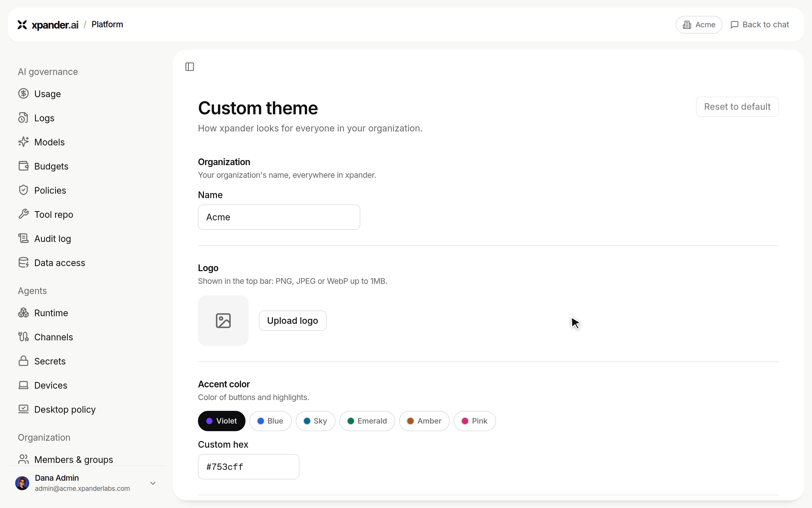
Task: Open the Tool repo page
Action: [x=54, y=215]
